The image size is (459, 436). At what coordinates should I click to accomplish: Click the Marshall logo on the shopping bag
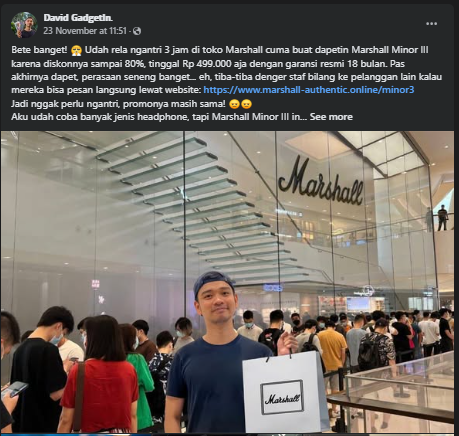click(282, 398)
